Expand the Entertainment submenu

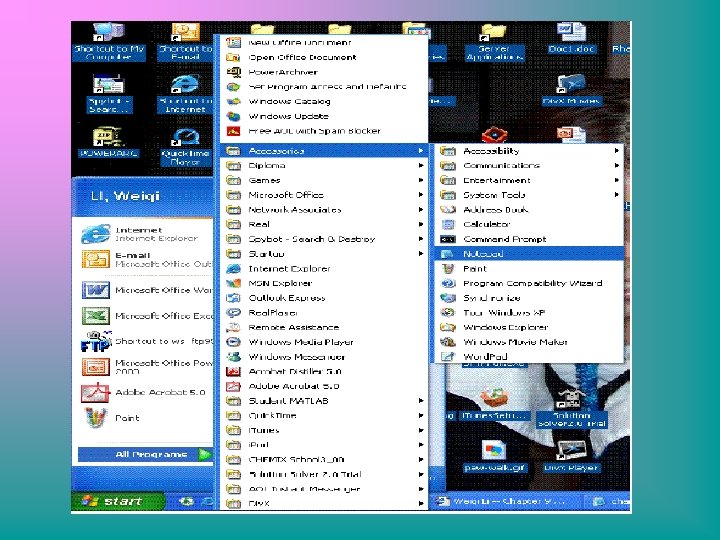click(x=529, y=180)
